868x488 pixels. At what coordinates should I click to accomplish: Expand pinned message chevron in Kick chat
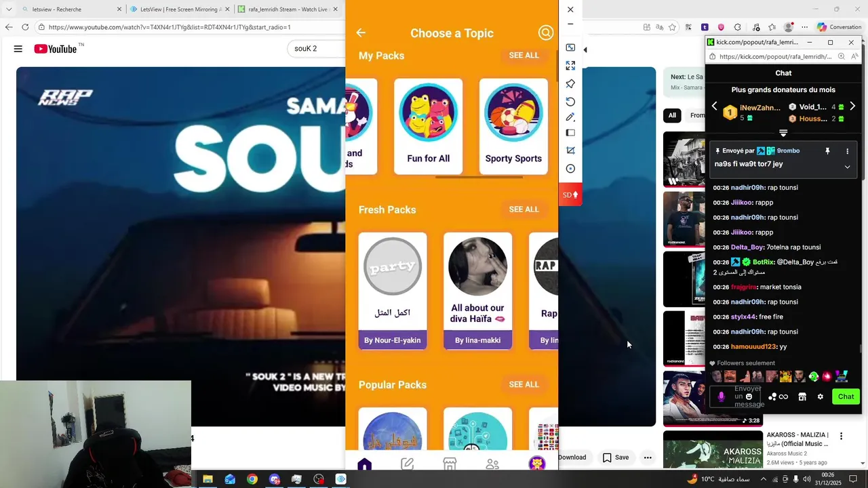847,167
